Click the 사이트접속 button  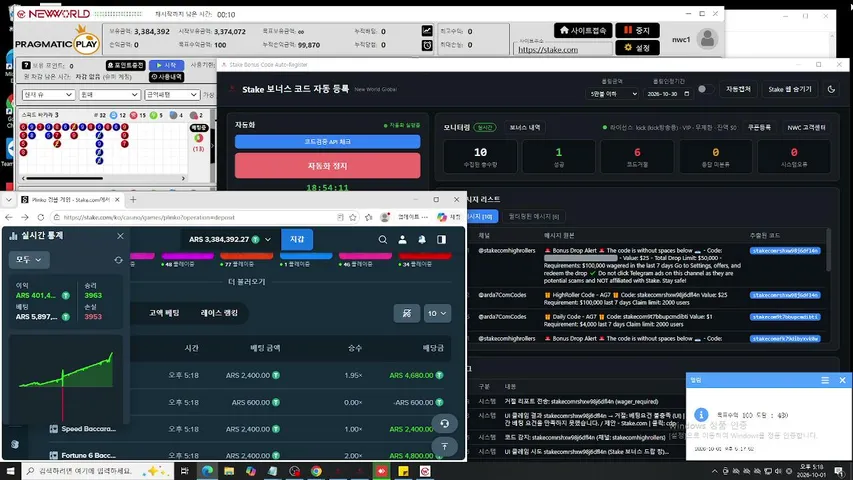coord(583,30)
